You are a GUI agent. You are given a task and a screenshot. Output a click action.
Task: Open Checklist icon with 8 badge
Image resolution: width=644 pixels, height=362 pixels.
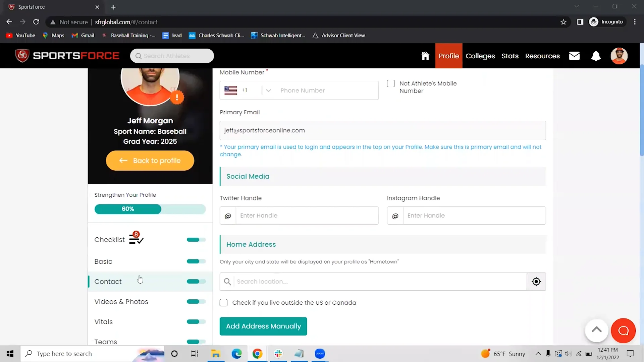(x=136, y=238)
